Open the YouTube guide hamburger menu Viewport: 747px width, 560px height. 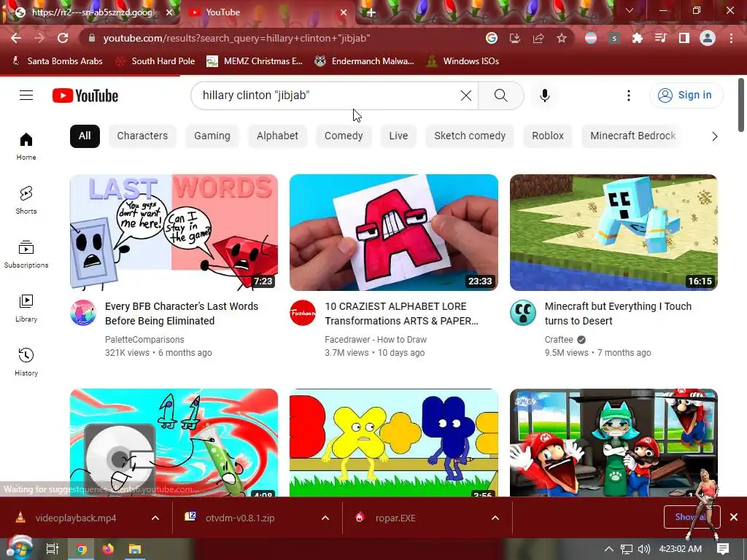[26, 96]
